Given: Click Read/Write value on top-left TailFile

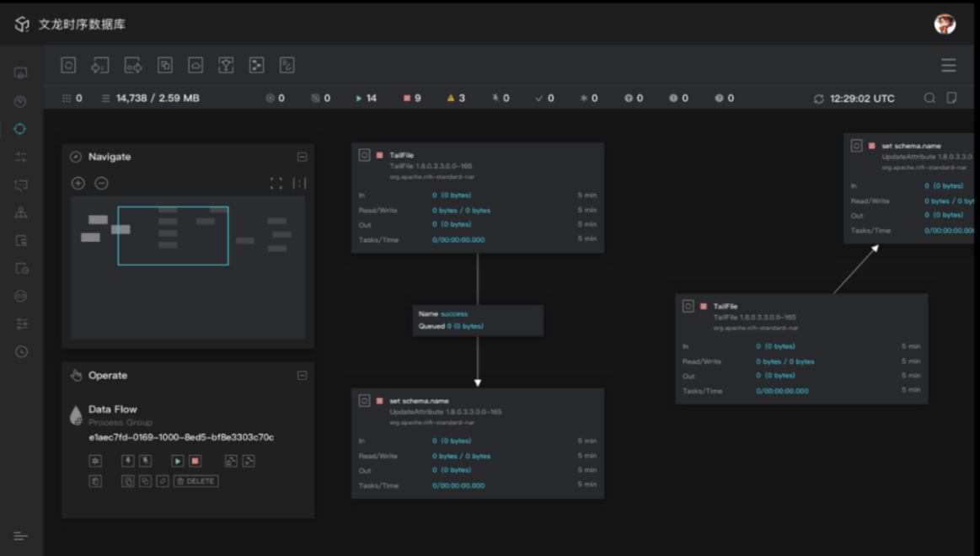Looking at the screenshot, I should (x=461, y=211).
